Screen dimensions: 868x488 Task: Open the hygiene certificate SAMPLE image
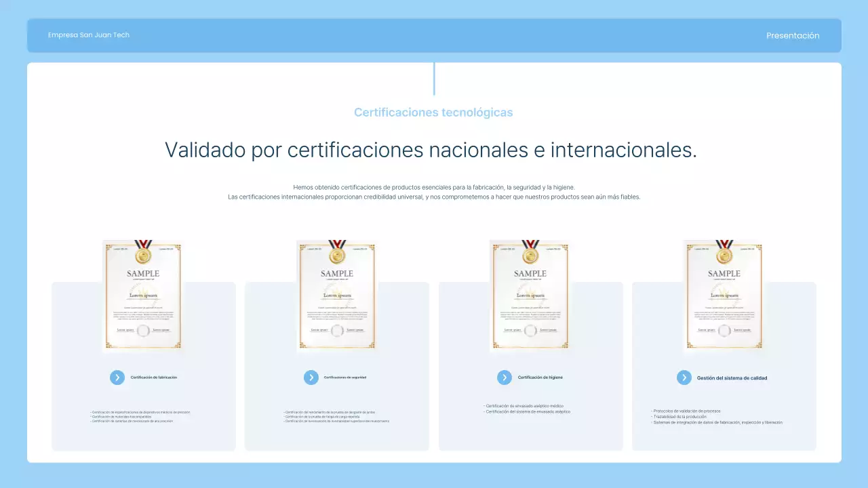(x=530, y=296)
